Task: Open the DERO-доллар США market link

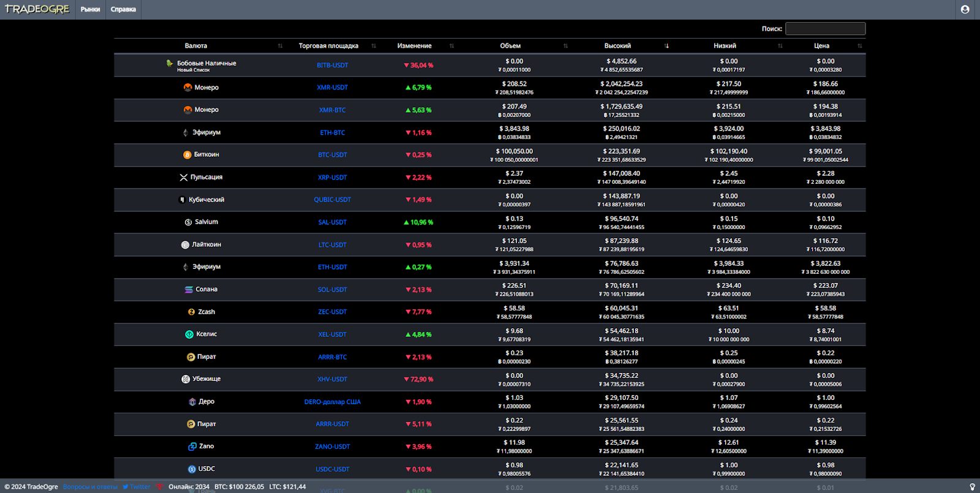Action: click(x=333, y=402)
